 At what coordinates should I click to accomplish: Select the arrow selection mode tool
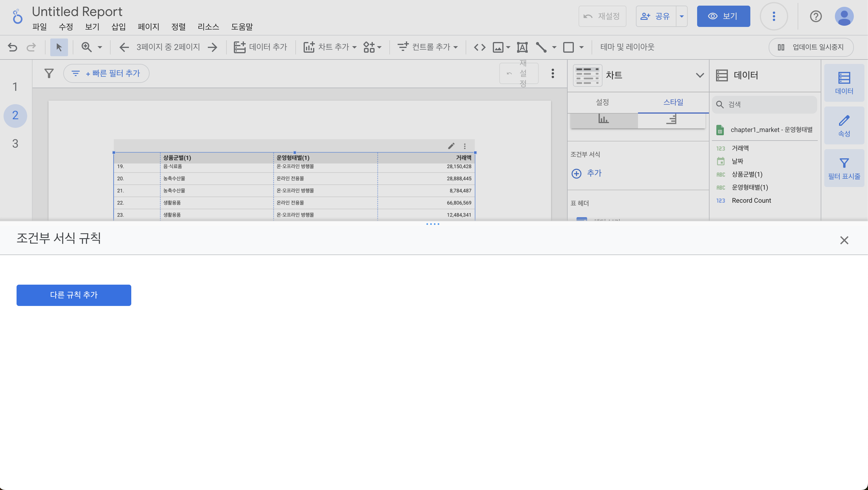pyautogui.click(x=59, y=47)
